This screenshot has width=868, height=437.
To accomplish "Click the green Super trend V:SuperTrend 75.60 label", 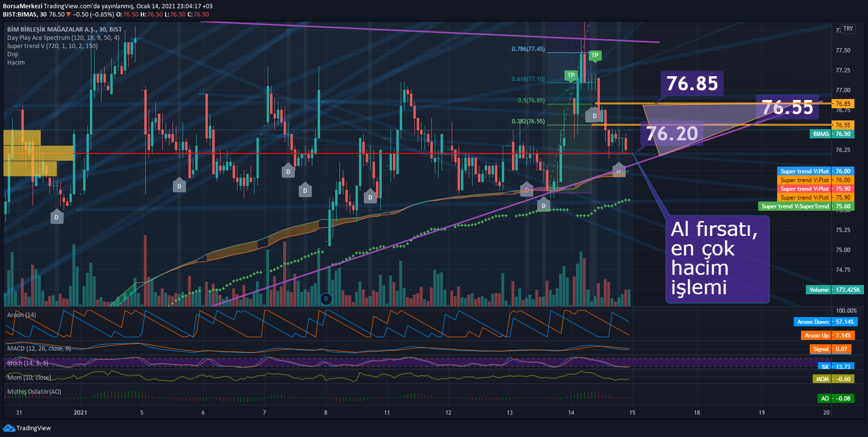I will click(x=806, y=206).
